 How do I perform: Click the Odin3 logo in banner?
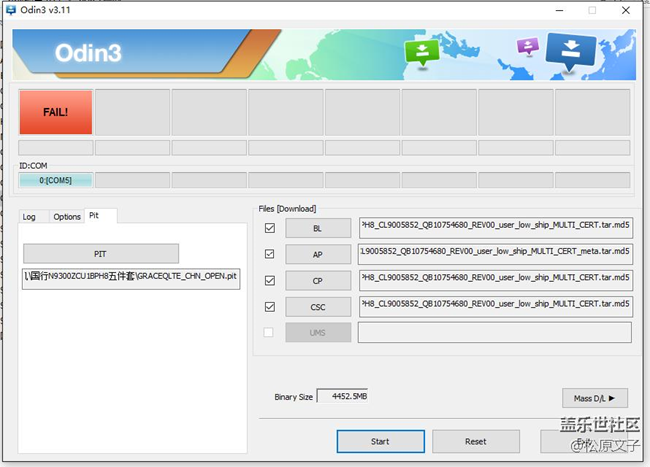tap(91, 52)
